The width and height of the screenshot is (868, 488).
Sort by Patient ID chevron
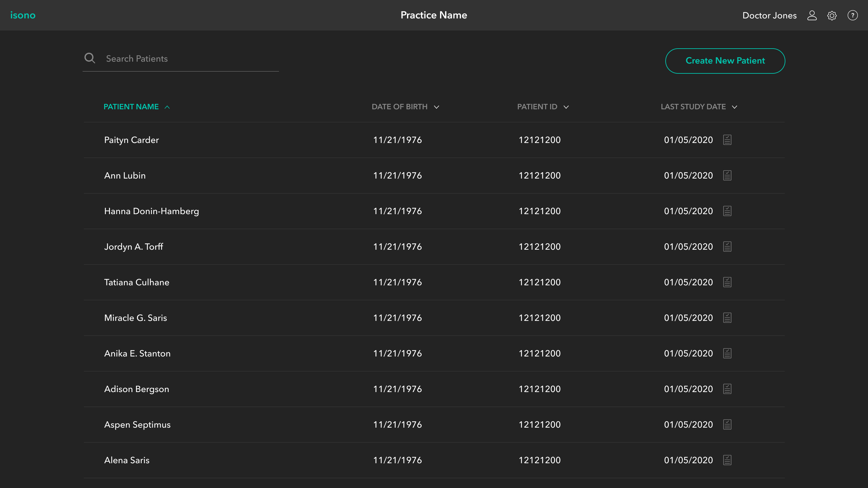point(566,107)
